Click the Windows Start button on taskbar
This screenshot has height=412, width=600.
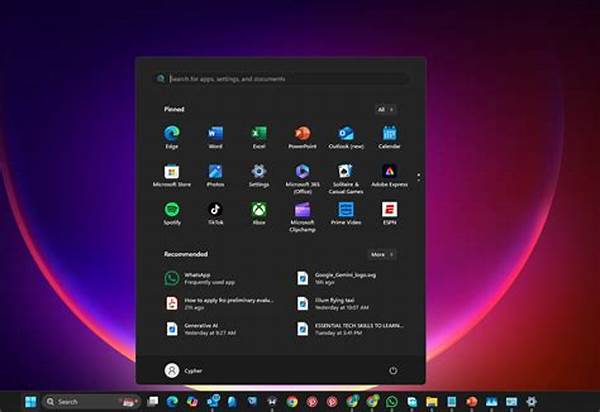(30, 402)
